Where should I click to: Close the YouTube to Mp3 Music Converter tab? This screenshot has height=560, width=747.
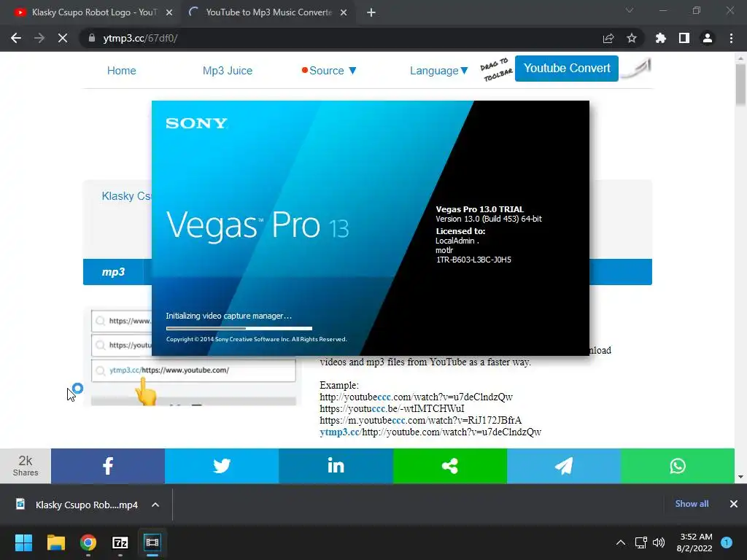[x=344, y=13]
